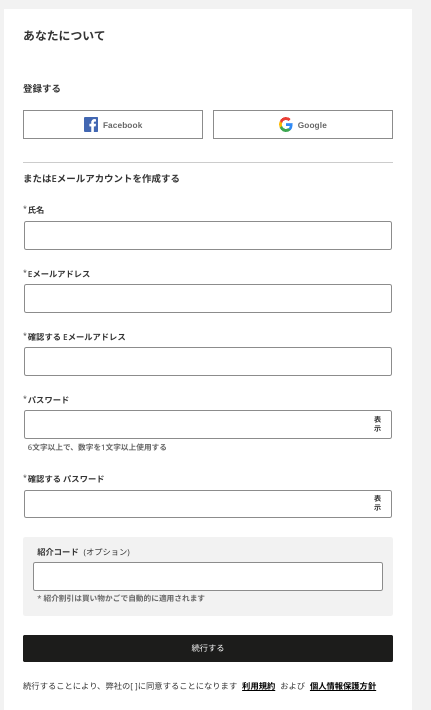Screen dimensions: 431x710
Task: Click the 紹介コード (オプション) label
Action: [x=83, y=552]
